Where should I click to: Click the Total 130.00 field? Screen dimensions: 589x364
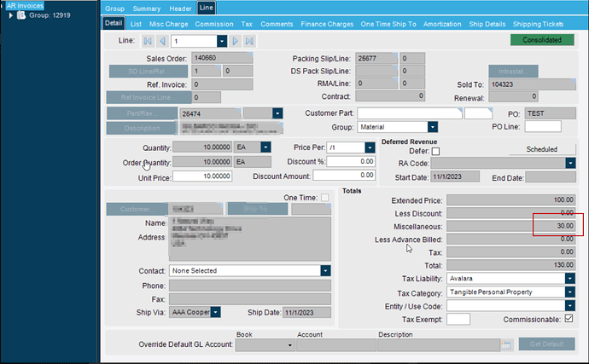(510, 265)
